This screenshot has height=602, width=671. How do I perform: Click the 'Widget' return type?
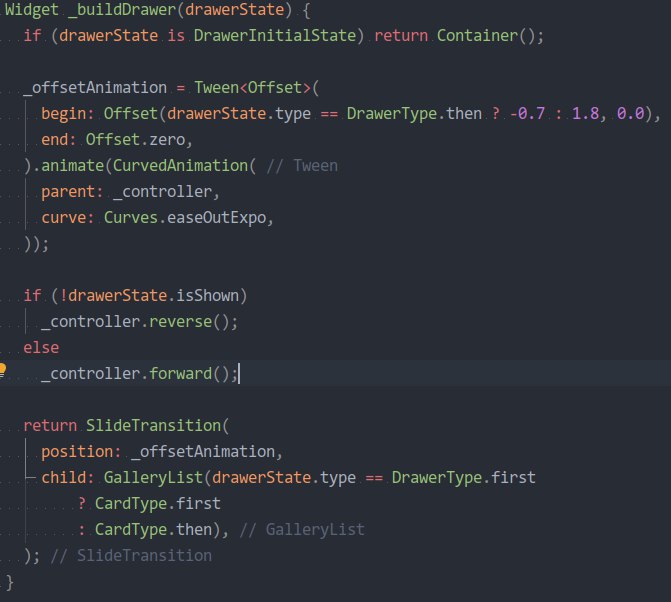coord(32,10)
